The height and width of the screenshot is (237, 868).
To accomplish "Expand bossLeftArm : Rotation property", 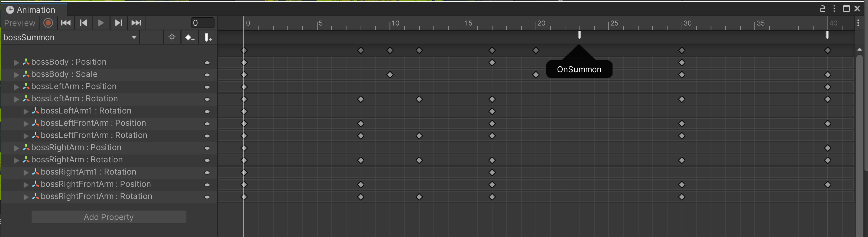I will pyautogui.click(x=16, y=99).
